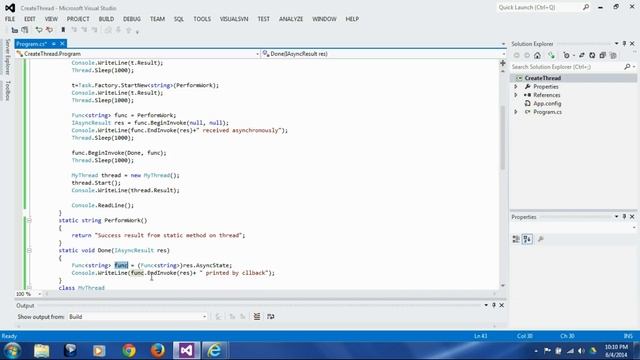Open Output panel window options dropdown
Viewport: 640px width, 360px height.
click(486, 305)
